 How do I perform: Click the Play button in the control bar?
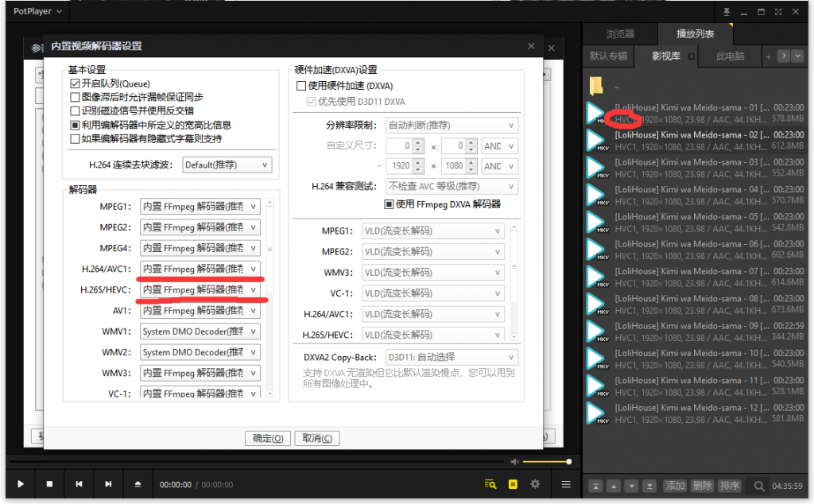pos(21,483)
